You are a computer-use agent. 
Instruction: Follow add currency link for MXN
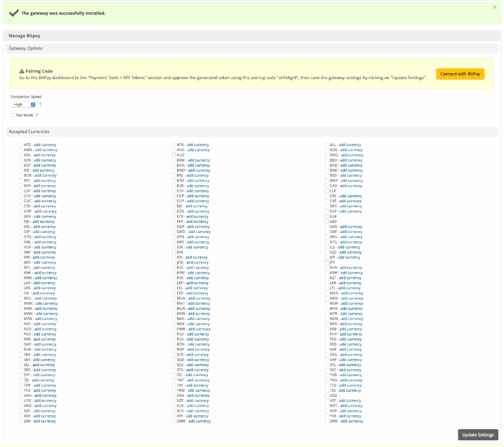[198, 314]
